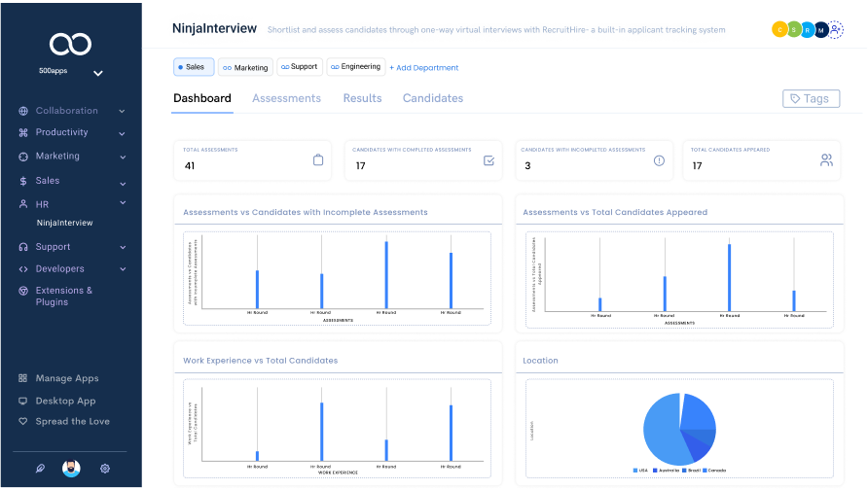Viewport: 868px width, 490px height.
Task: Click the Total Assessments value 41
Action: (x=190, y=166)
